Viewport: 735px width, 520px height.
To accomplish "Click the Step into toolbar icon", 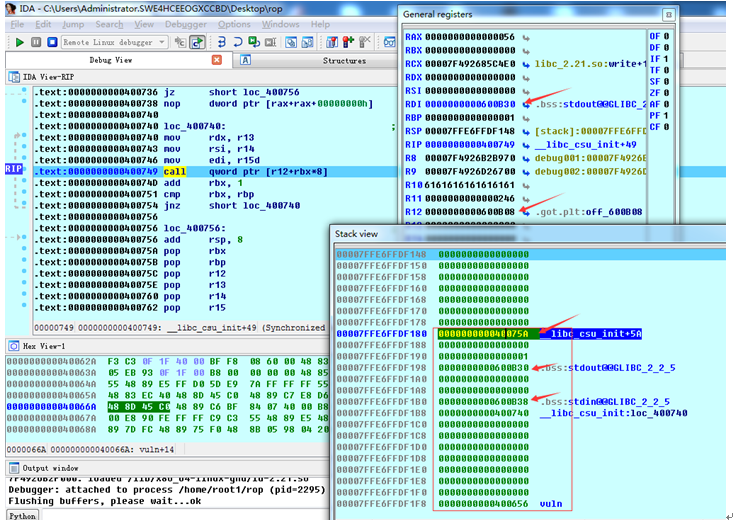I will pos(223,42).
